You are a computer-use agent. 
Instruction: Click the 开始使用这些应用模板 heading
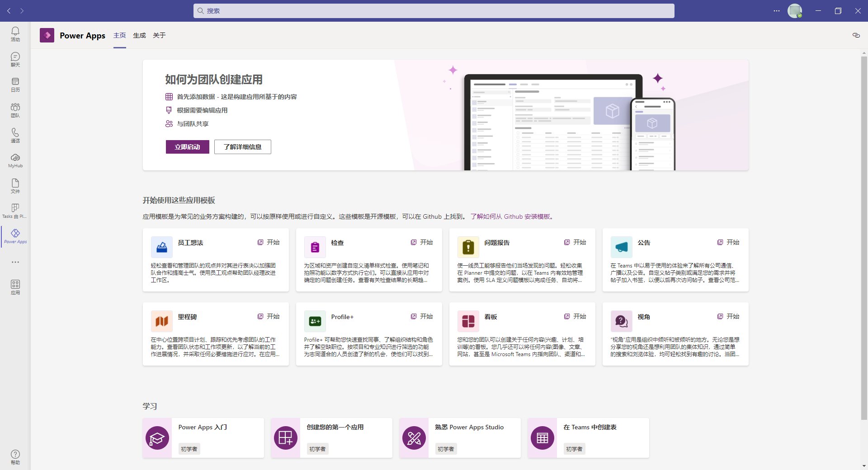[x=179, y=200]
